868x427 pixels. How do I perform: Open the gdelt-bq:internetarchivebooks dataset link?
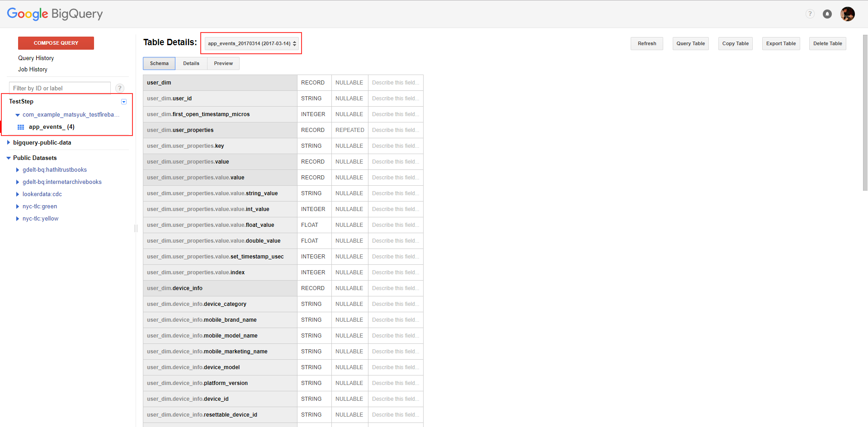[x=62, y=182]
